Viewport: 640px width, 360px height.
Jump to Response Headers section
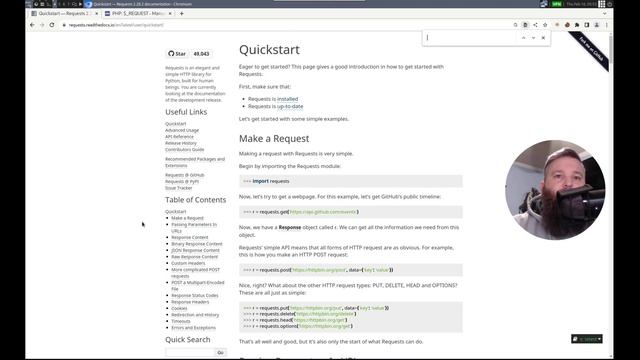coord(190,302)
